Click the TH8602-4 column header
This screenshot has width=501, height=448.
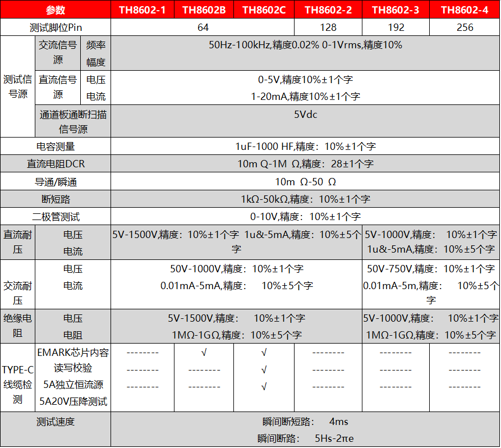pos(463,10)
